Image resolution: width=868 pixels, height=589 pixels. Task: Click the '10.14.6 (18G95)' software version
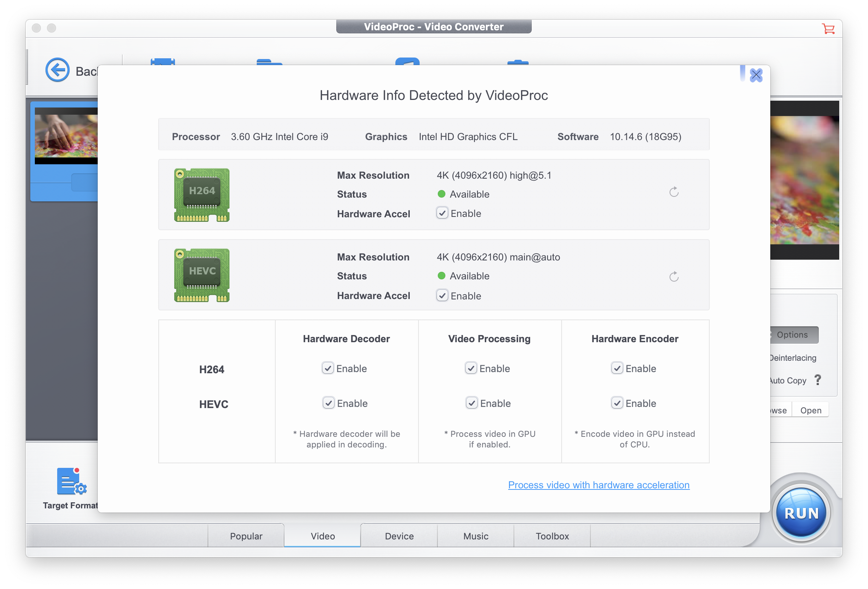(x=646, y=137)
